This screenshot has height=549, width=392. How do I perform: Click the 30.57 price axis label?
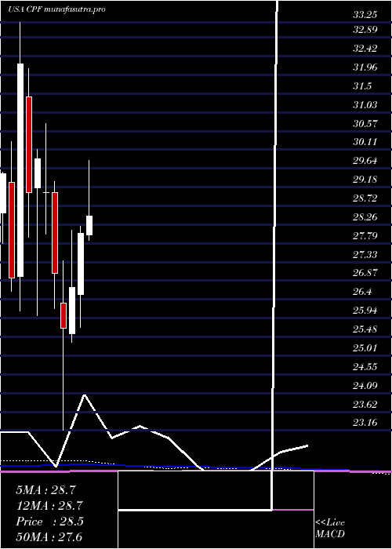[x=365, y=124]
